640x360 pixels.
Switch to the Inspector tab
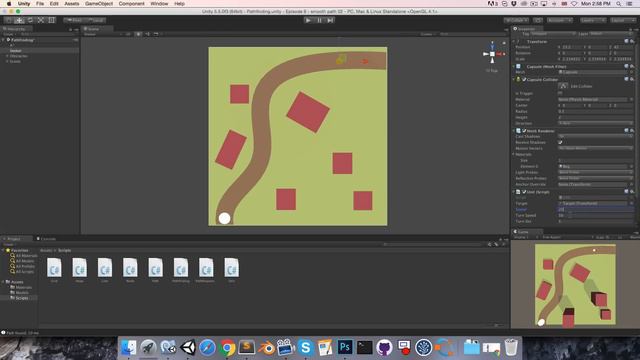pos(526,29)
